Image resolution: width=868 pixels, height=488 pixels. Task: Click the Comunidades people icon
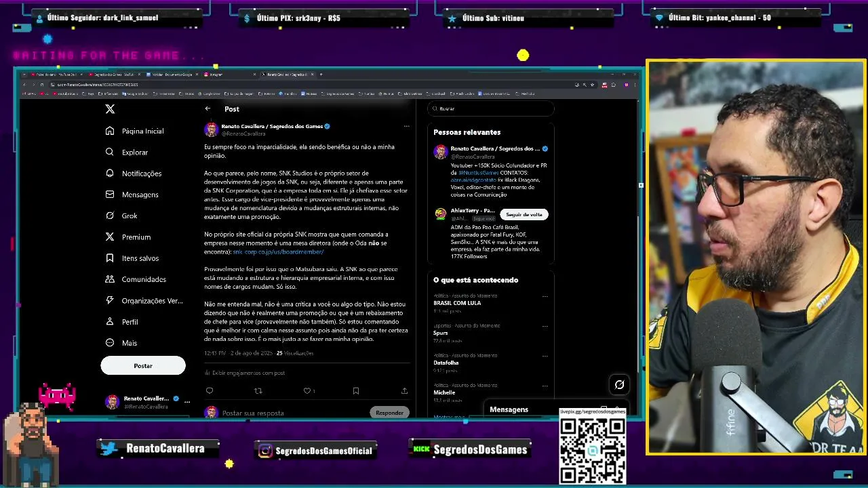(110, 279)
